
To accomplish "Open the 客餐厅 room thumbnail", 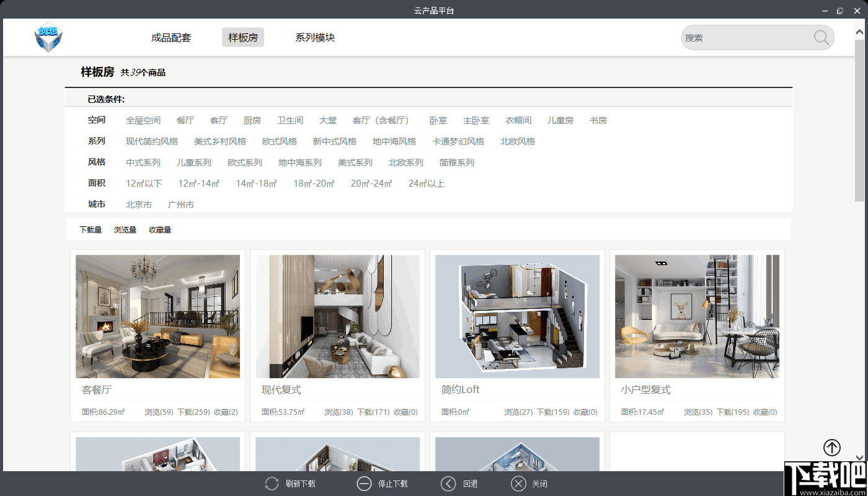I will [x=157, y=316].
